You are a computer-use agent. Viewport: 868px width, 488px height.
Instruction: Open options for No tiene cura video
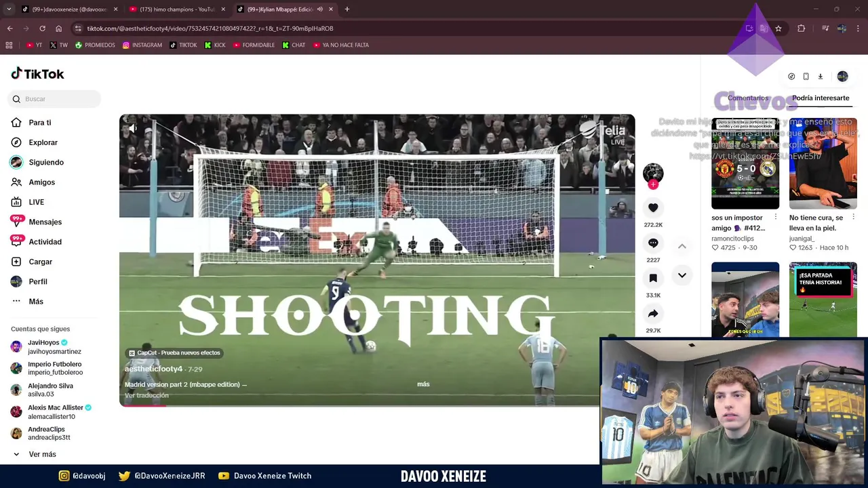853,218
